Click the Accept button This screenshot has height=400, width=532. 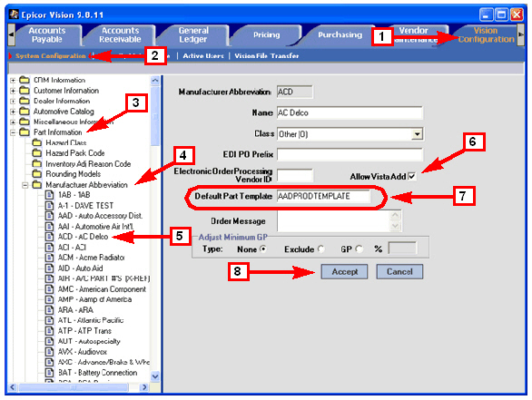pyautogui.click(x=344, y=272)
